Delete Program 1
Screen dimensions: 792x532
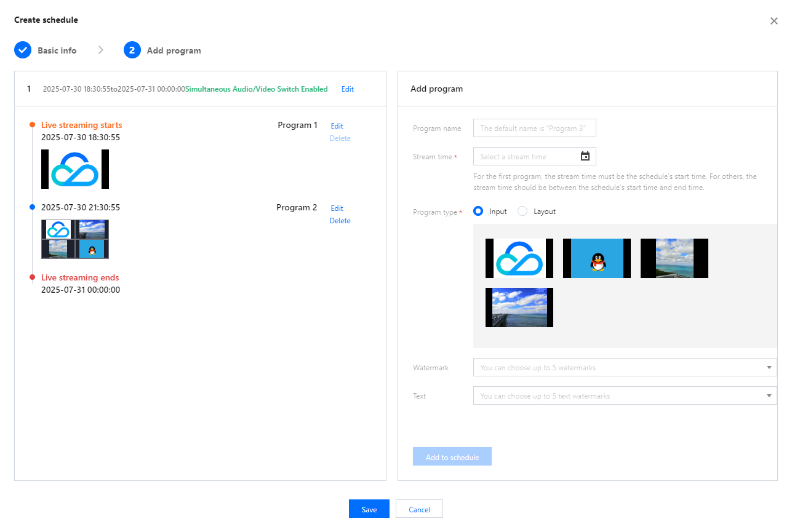point(340,138)
